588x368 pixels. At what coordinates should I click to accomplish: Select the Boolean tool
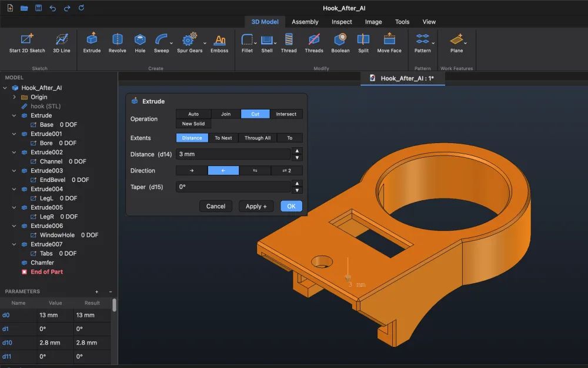coord(340,43)
